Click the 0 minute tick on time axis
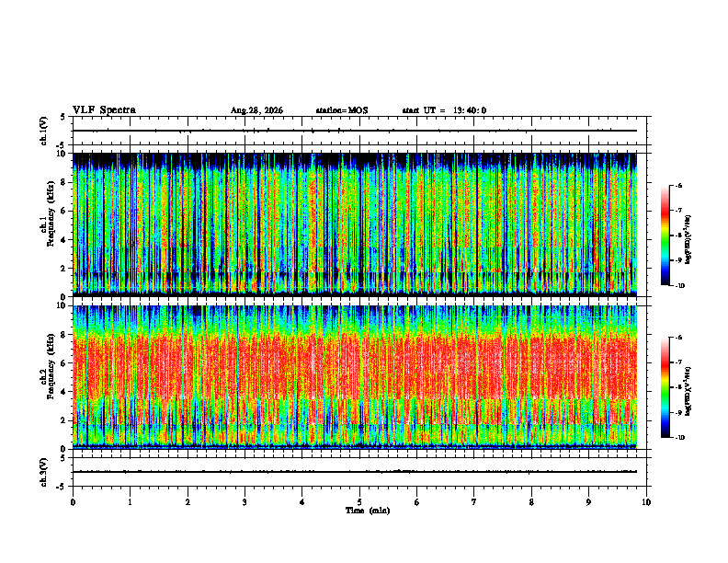The height and width of the screenshot is (563, 728). [x=73, y=502]
